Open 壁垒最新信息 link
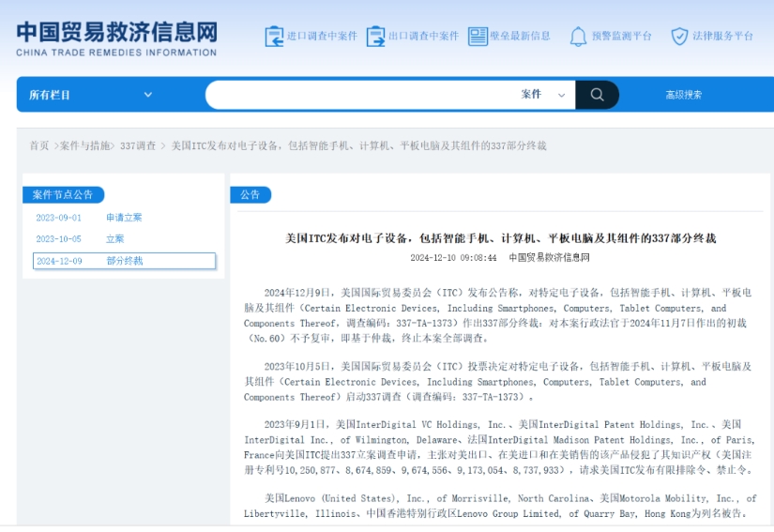The height and width of the screenshot is (532, 774). pyautogui.click(x=520, y=36)
